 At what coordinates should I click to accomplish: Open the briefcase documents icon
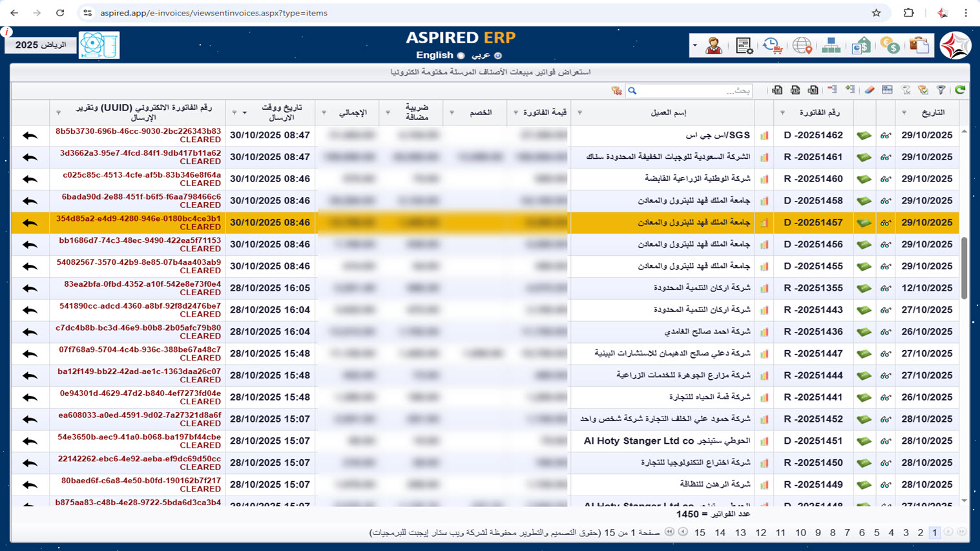pyautogui.click(x=919, y=46)
